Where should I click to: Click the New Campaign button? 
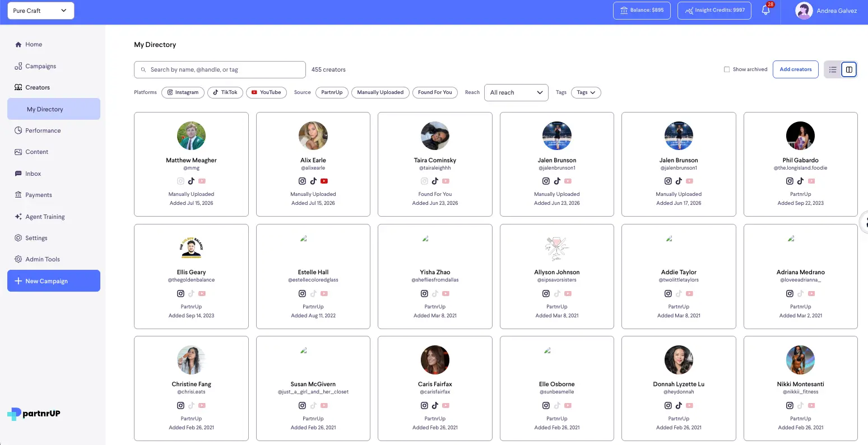54,281
